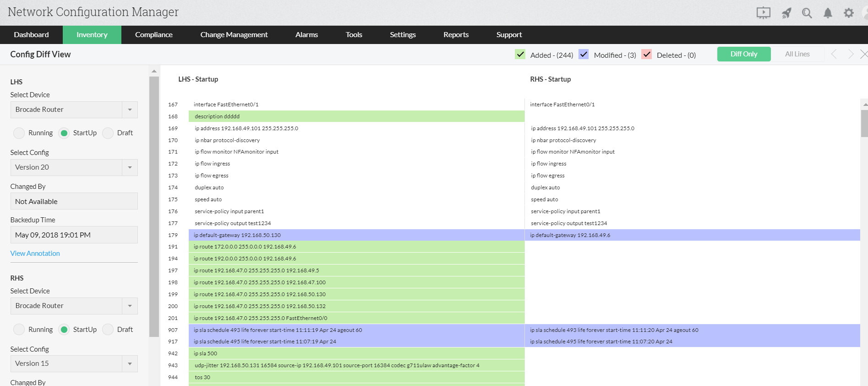Go to next diff with right arrow
This screenshot has width=868, height=386.
[851, 54]
